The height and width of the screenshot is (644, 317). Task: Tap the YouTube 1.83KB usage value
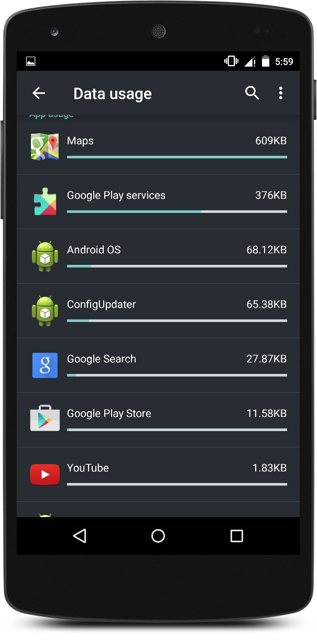tap(269, 468)
